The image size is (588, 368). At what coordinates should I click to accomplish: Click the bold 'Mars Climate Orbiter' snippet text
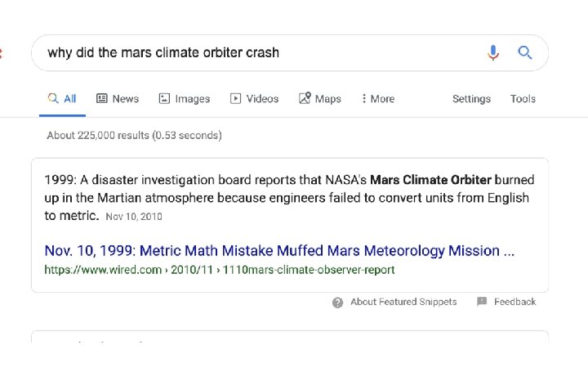pyautogui.click(x=430, y=179)
